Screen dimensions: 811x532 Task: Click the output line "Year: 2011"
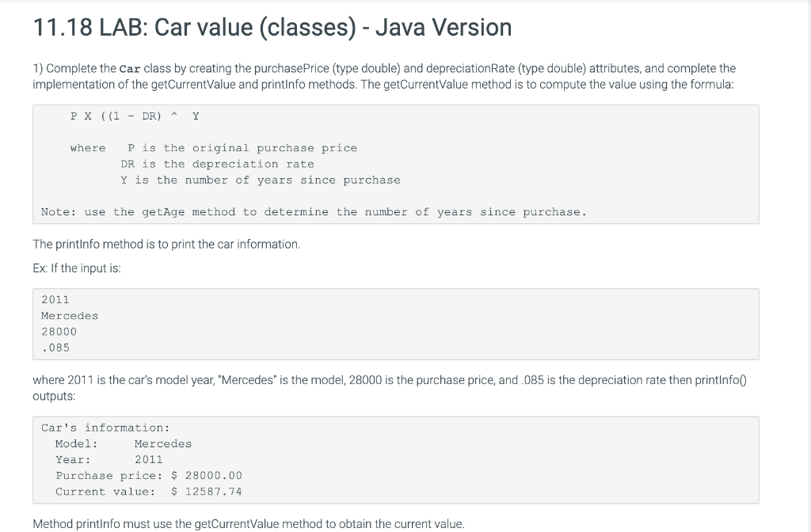click(107, 459)
